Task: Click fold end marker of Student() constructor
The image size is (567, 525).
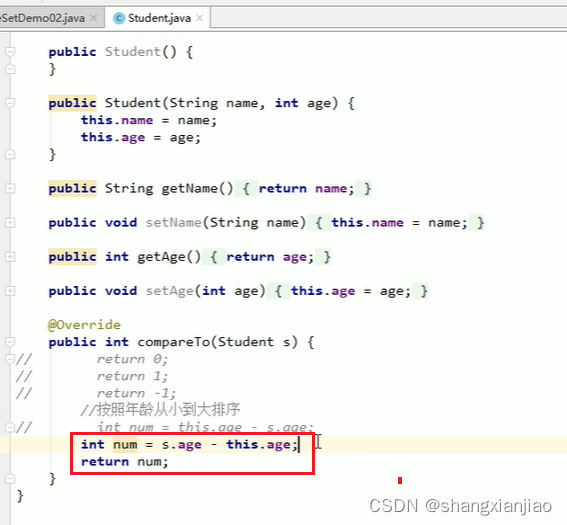Action: (10, 69)
